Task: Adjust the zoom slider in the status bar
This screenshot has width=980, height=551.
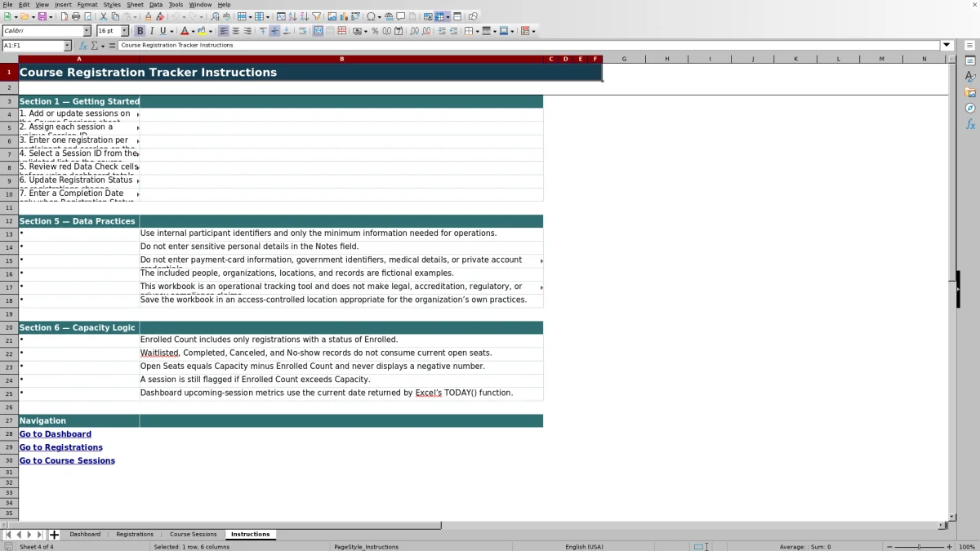Action: (x=919, y=547)
